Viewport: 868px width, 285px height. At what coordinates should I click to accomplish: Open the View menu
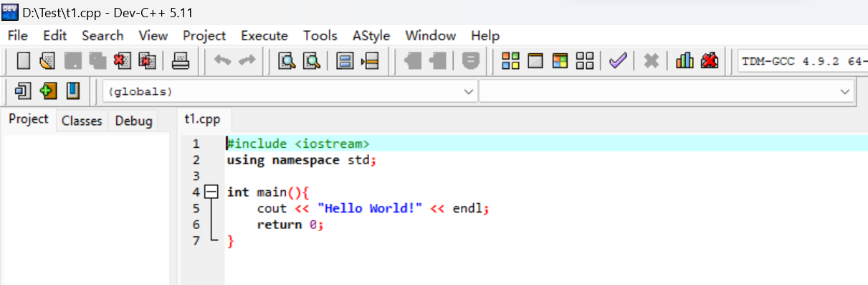(153, 36)
